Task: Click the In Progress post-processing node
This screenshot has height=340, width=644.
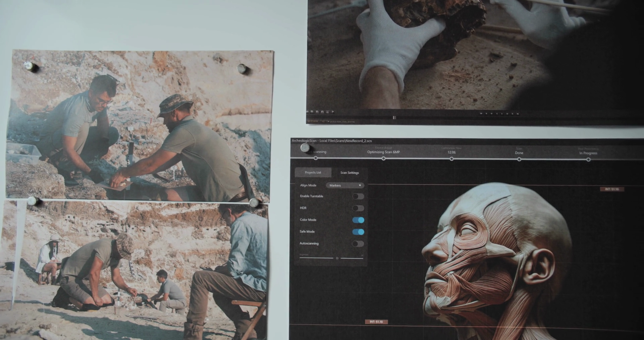Action: [588, 159]
